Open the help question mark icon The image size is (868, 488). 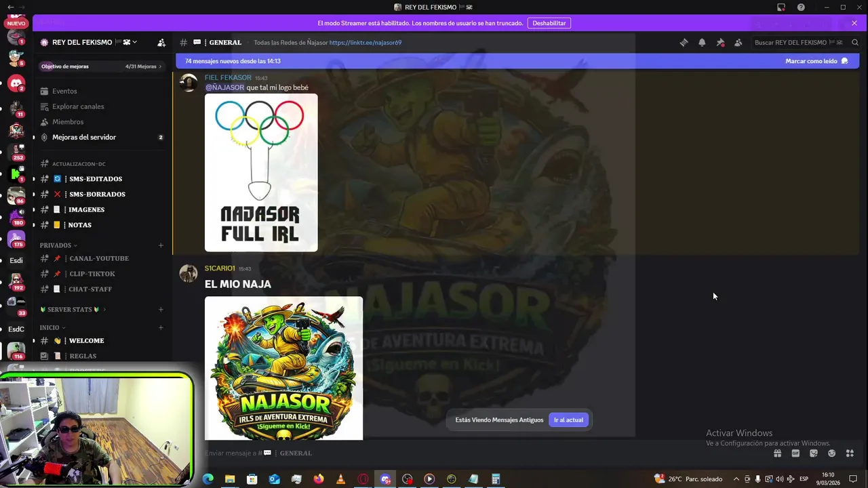tap(801, 7)
